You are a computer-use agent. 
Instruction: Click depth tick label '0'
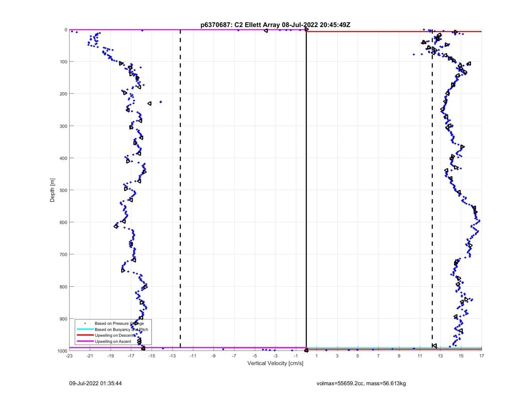tap(66, 30)
